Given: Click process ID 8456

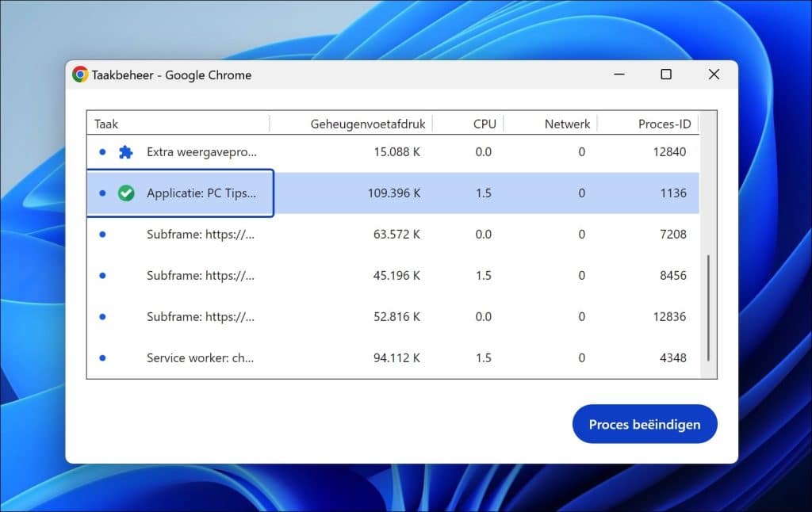Looking at the screenshot, I should (673, 275).
